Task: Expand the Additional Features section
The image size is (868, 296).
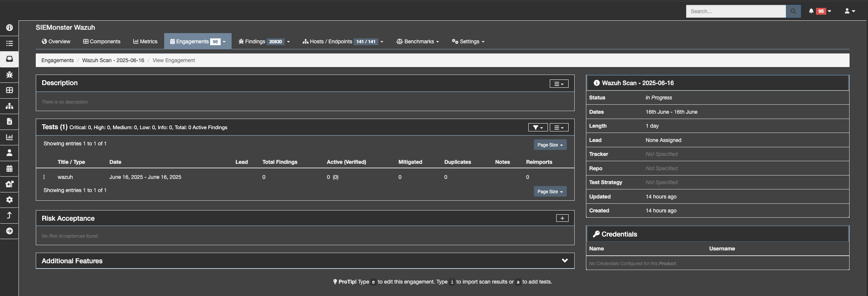Action: (564, 261)
